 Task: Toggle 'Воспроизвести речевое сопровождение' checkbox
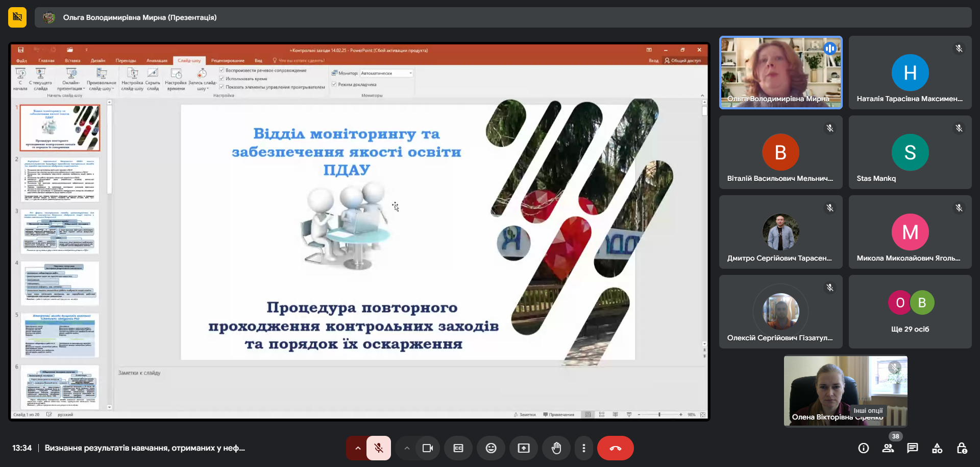coord(222,71)
